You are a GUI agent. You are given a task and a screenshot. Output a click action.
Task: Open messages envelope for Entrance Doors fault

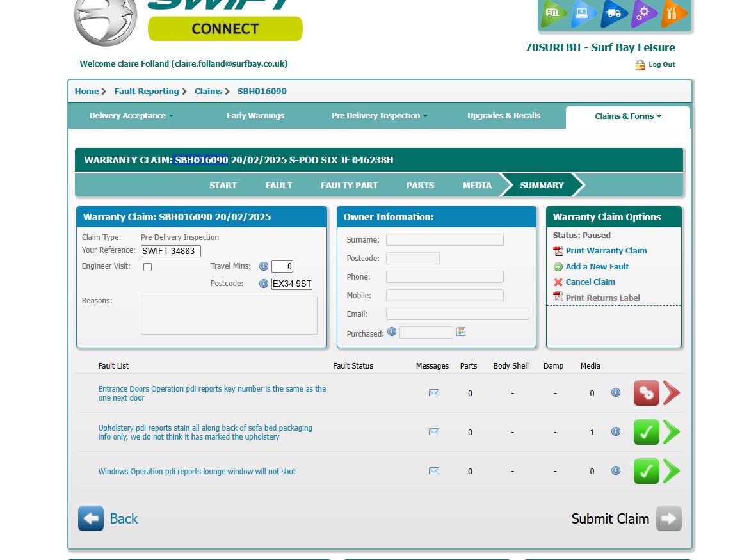[x=434, y=393]
